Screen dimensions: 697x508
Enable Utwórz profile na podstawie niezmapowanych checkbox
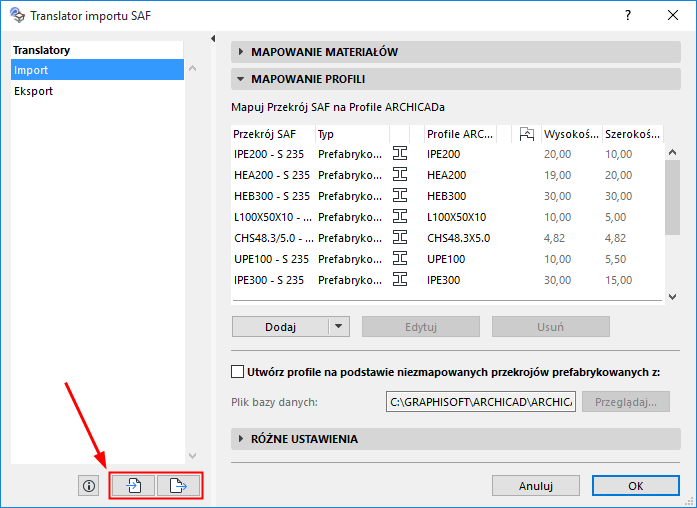pos(237,372)
